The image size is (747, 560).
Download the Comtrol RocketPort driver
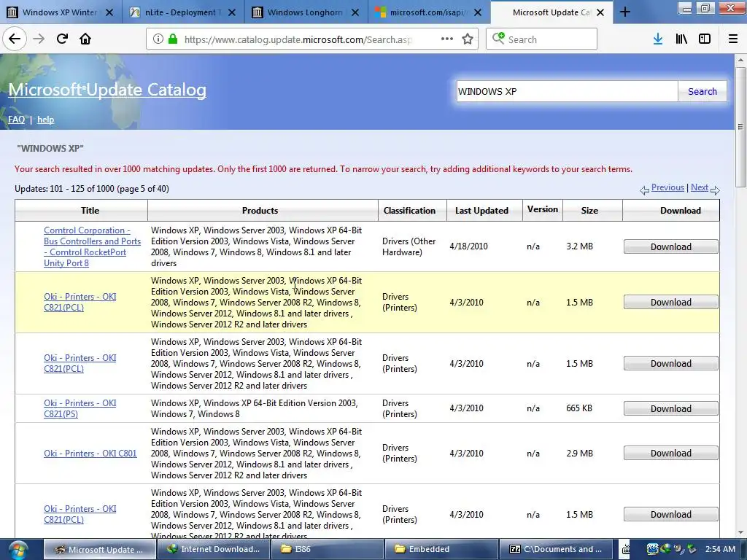(671, 246)
